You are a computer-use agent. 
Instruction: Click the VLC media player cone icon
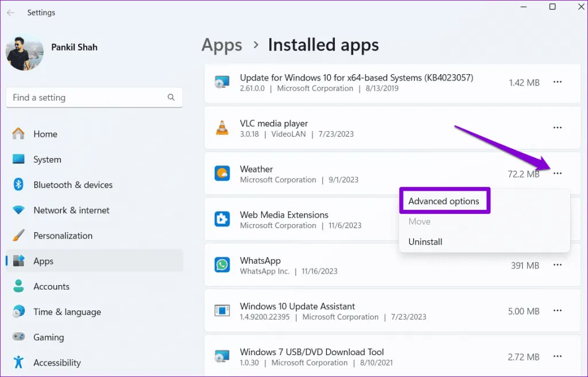tap(222, 128)
